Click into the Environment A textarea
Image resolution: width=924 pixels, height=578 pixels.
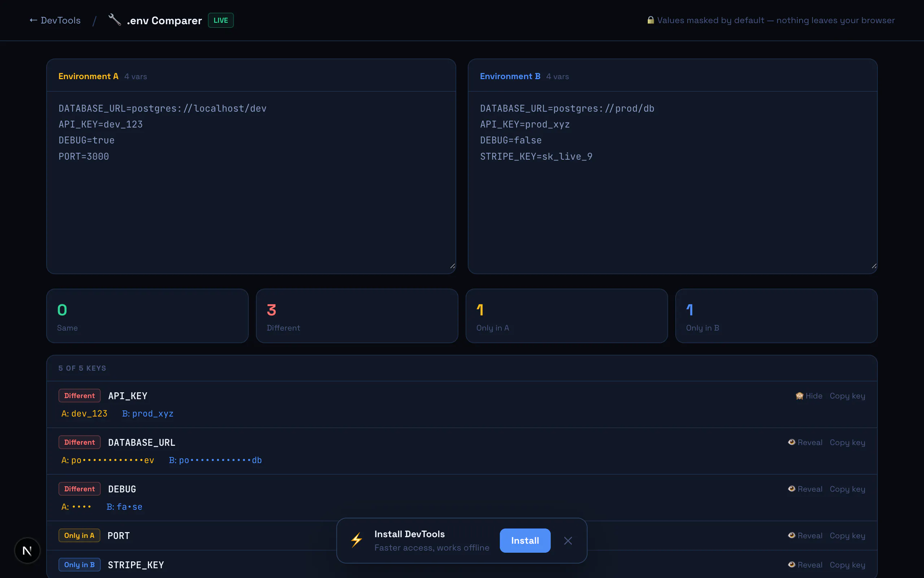tap(251, 182)
